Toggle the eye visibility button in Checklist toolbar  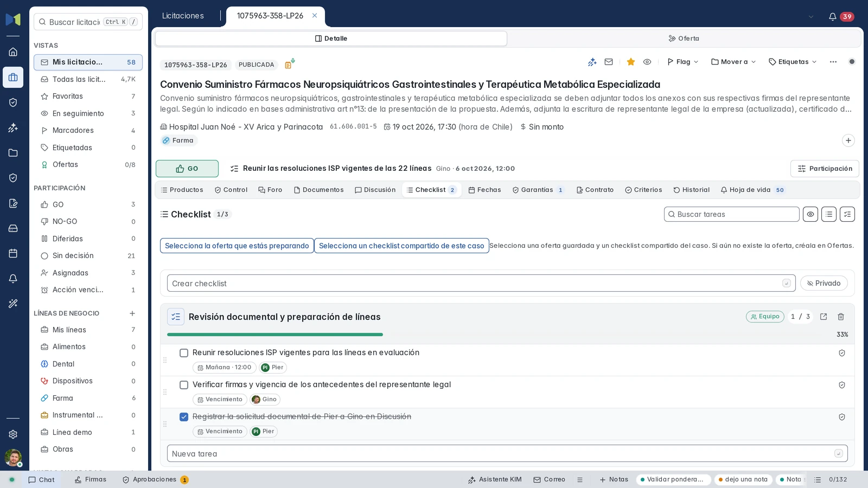click(810, 214)
